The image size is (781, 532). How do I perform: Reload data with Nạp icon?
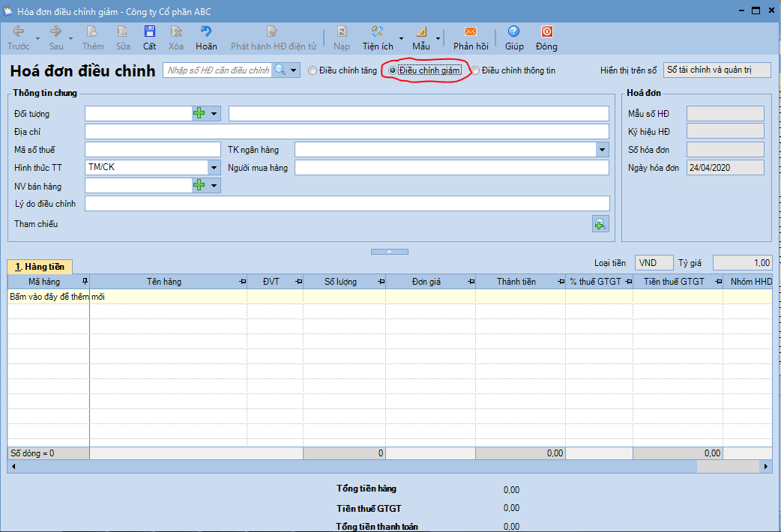coord(342,38)
